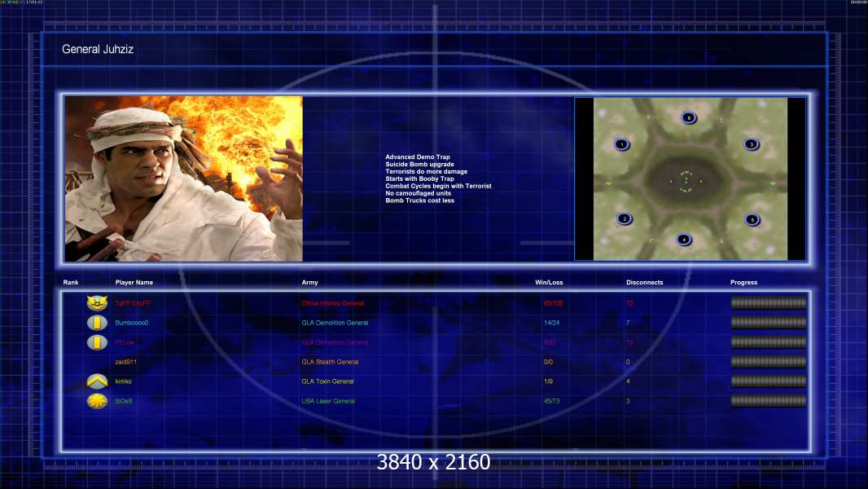Click the zaid911 loading progress bar

coord(769,362)
